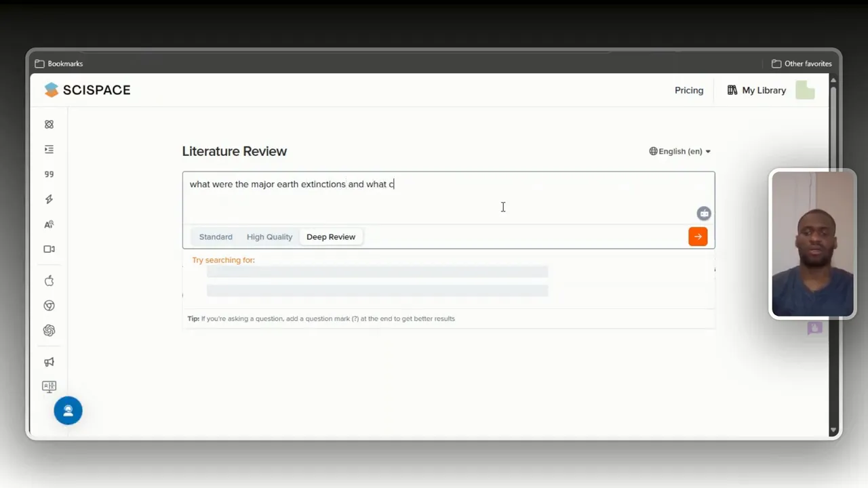
Task: Select the Standard review mode
Action: pos(216,237)
